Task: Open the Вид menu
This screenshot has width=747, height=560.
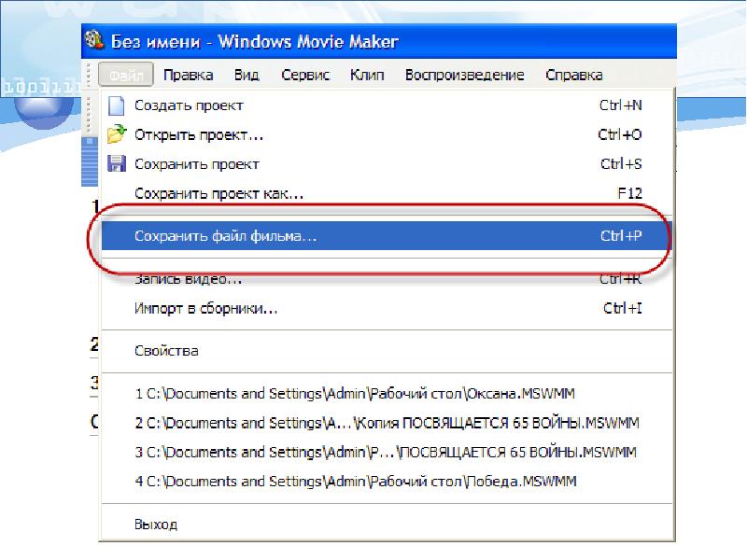Action: pyautogui.click(x=247, y=76)
